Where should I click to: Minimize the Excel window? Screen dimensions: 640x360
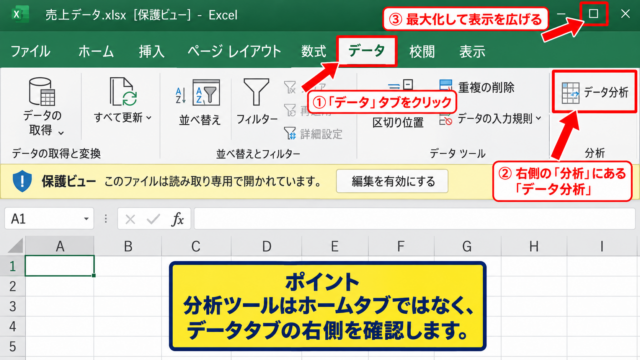[x=561, y=14]
